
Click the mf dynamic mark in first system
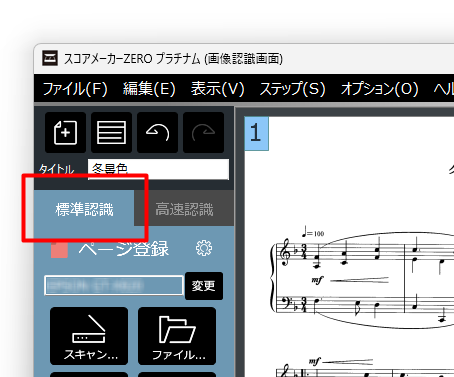(x=317, y=280)
